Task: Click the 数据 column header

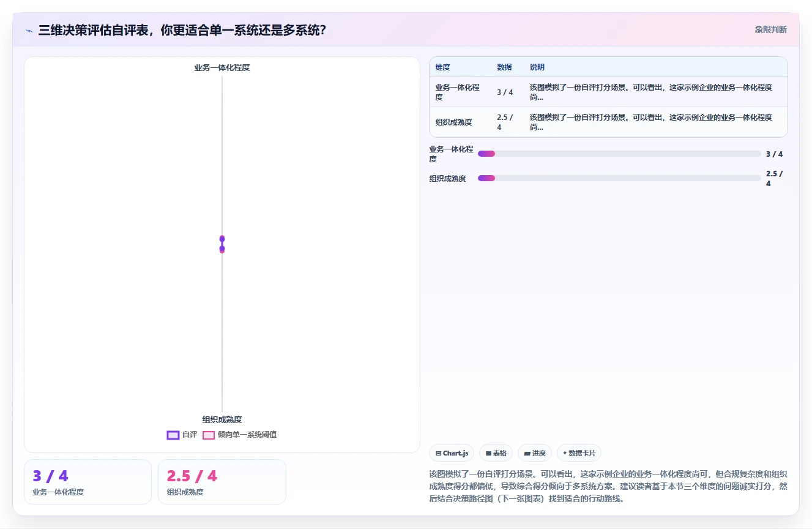Action: click(x=504, y=67)
